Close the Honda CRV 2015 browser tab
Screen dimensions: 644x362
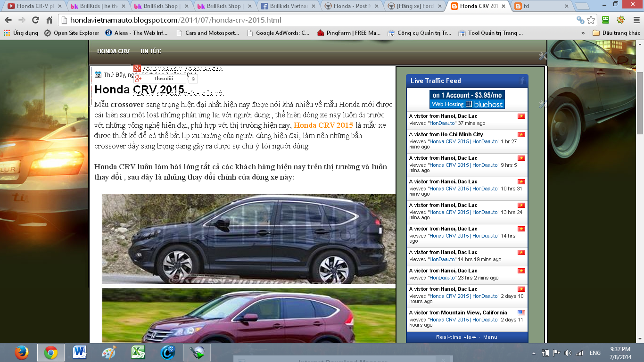click(504, 6)
